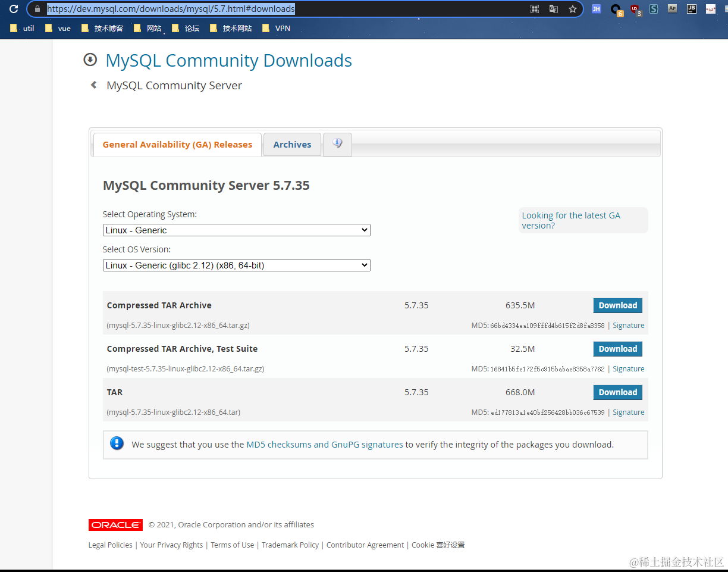Screen dimensions: 728x572
Task: Open Trademark Policy footer link
Action: [x=290, y=545]
